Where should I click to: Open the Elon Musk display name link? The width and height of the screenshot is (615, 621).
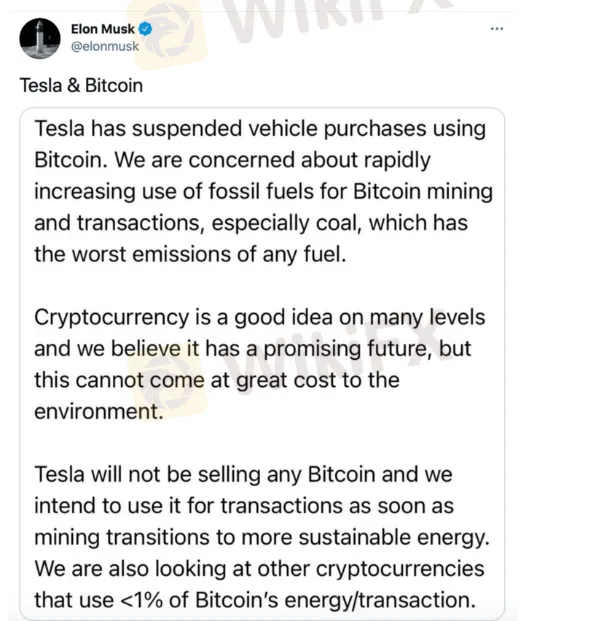(103, 29)
